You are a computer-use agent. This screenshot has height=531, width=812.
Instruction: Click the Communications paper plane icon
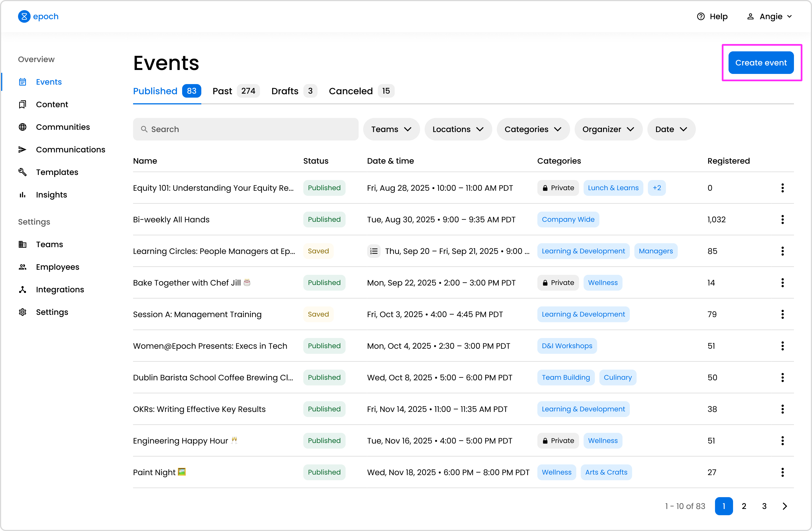[x=23, y=150]
